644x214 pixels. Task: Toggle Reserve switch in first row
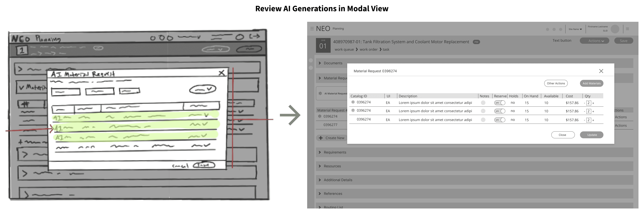(500, 103)
